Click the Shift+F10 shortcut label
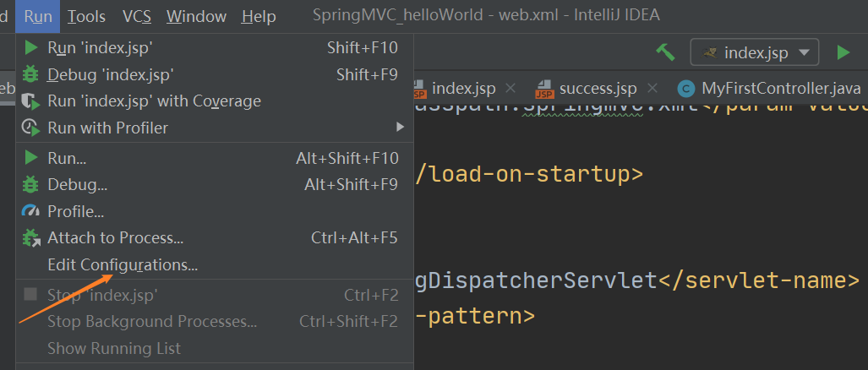The width and height of the screenshot is (868, 370). pyautogui.click(x=362, y=48)
